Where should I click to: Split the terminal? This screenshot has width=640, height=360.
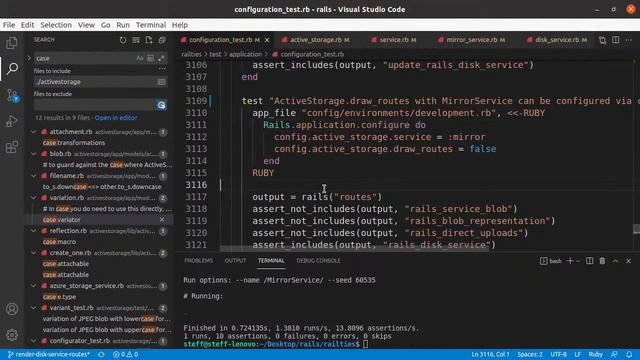[x=589, y=261]
